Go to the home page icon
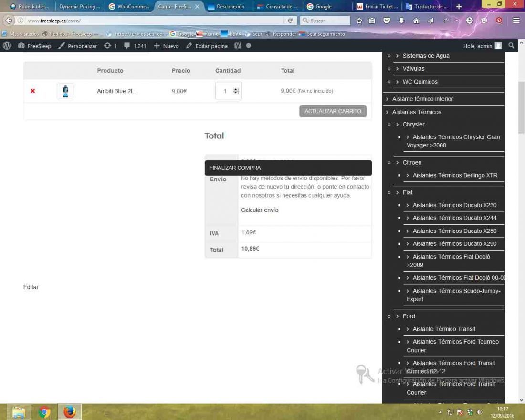525x420 pixels. point(416,21)
